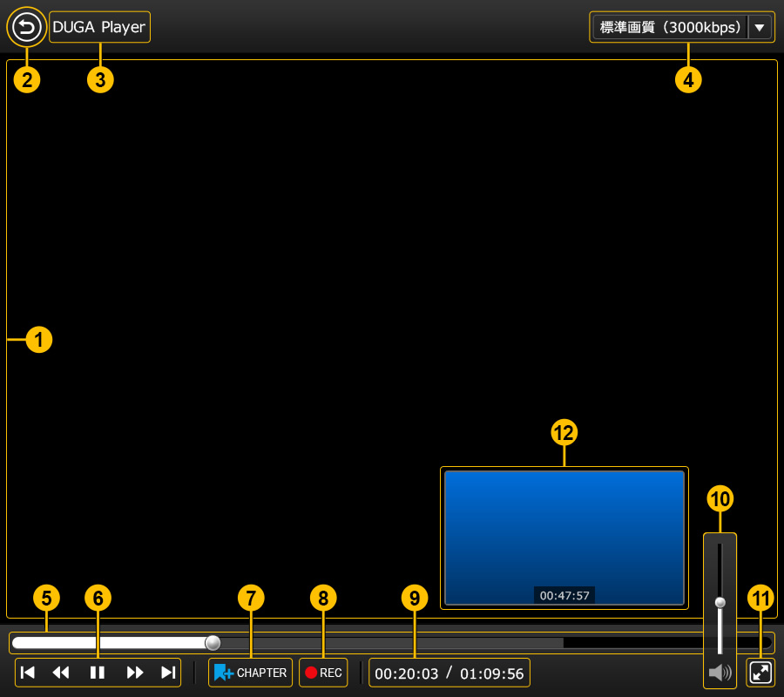
Task: Click the blue seek preview thumbnail
Action: (x=564, y=538)
